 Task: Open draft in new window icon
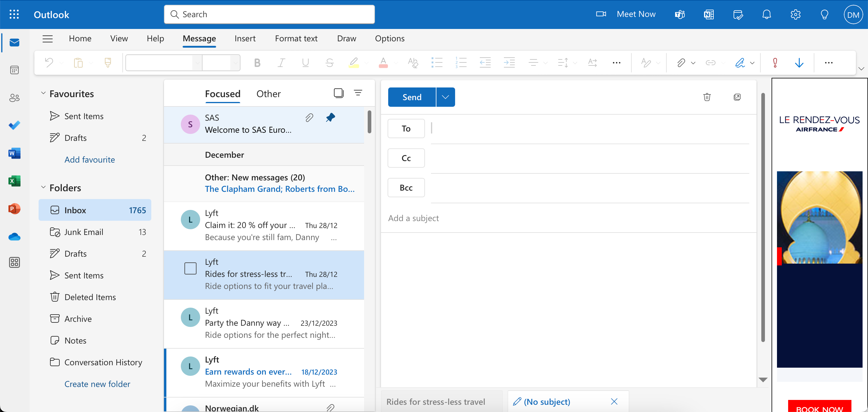coord(737,97)
